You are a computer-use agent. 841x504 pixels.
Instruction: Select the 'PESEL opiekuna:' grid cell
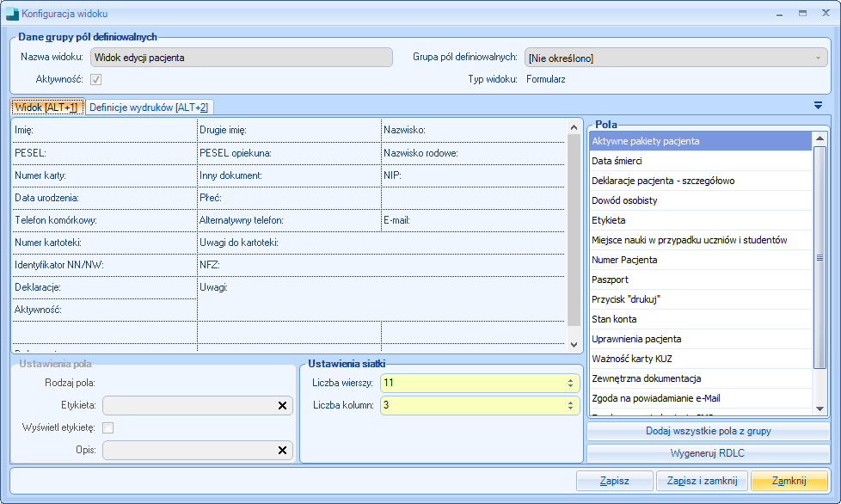[x=289, y=153]
